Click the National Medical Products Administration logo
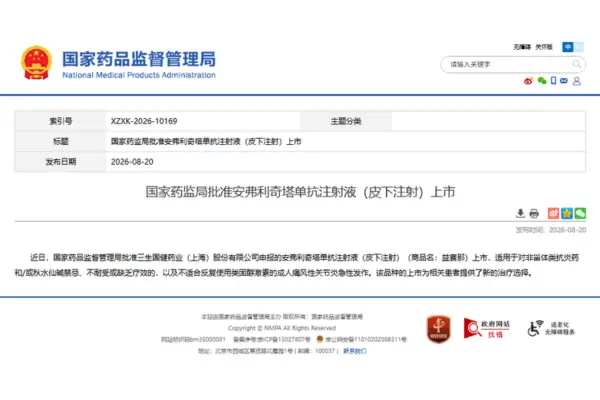Screen dimensions: 600x400 tap(118, 63)
